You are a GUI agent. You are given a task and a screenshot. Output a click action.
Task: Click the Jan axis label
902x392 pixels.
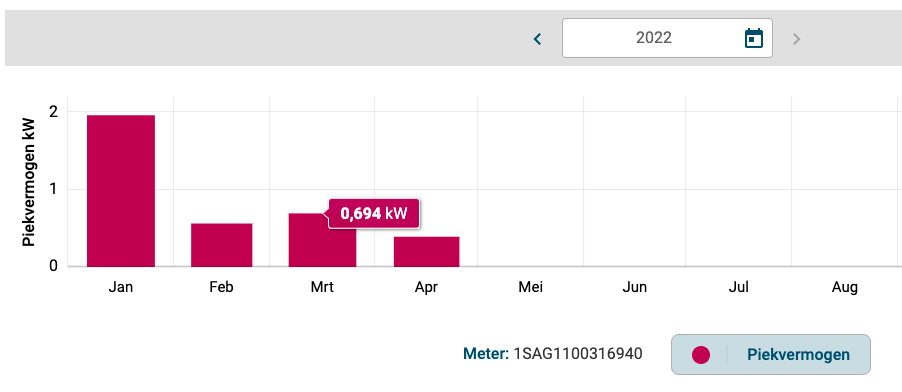click(121, 287)
